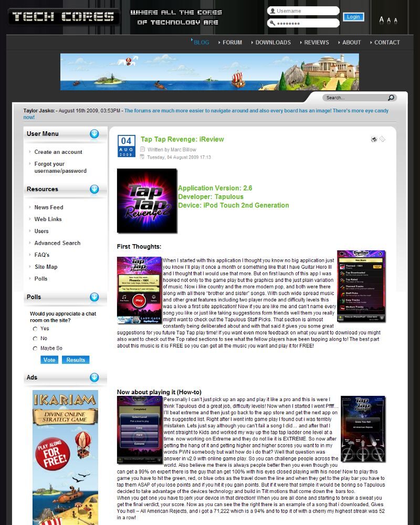Open the FAQ's link

tap(42, 255)
